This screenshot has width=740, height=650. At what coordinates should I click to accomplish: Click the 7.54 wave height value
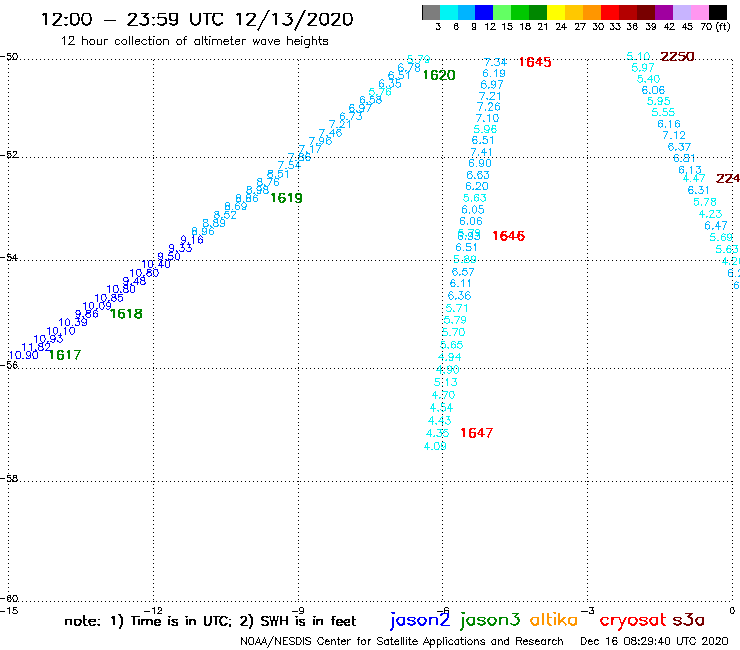coord(289,165)
